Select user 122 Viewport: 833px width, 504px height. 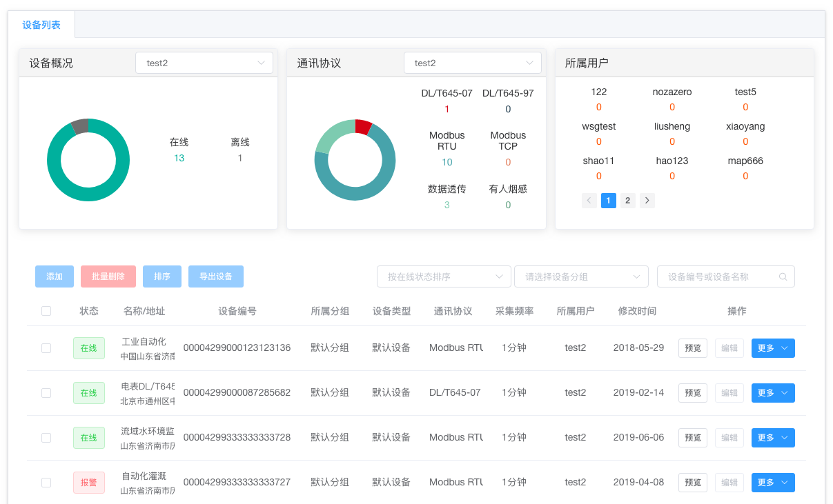tap(599, 92)
